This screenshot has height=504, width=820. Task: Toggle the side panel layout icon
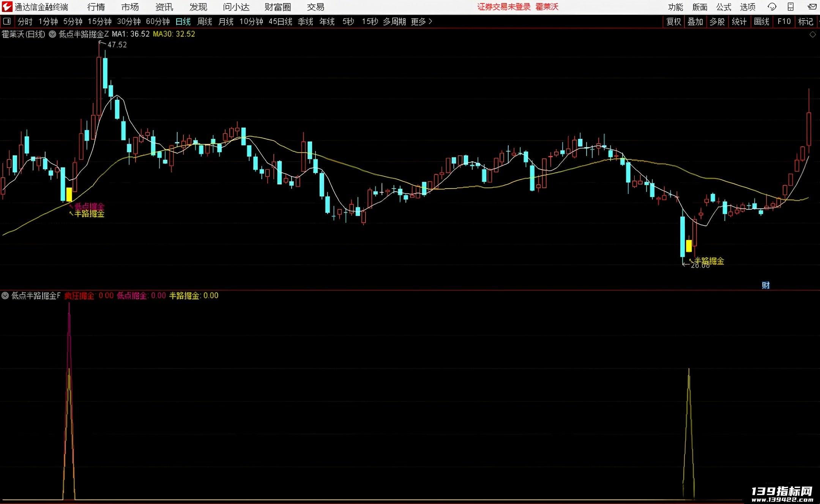7,22
